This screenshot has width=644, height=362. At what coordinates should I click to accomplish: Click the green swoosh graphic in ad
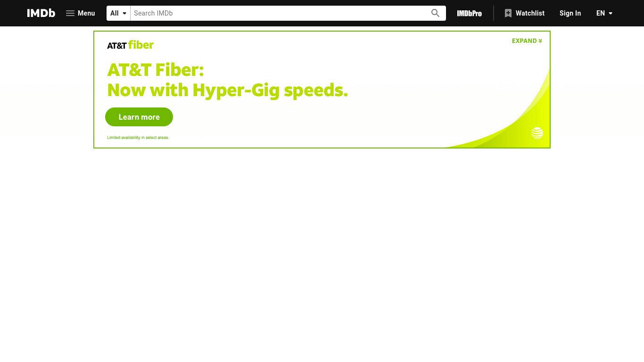point(500,113)
